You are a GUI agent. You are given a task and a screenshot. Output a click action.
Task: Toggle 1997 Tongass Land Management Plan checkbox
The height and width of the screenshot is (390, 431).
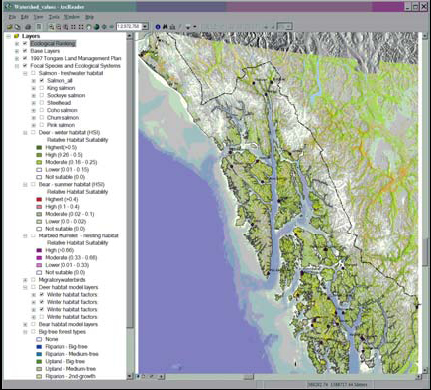[25, 58]
